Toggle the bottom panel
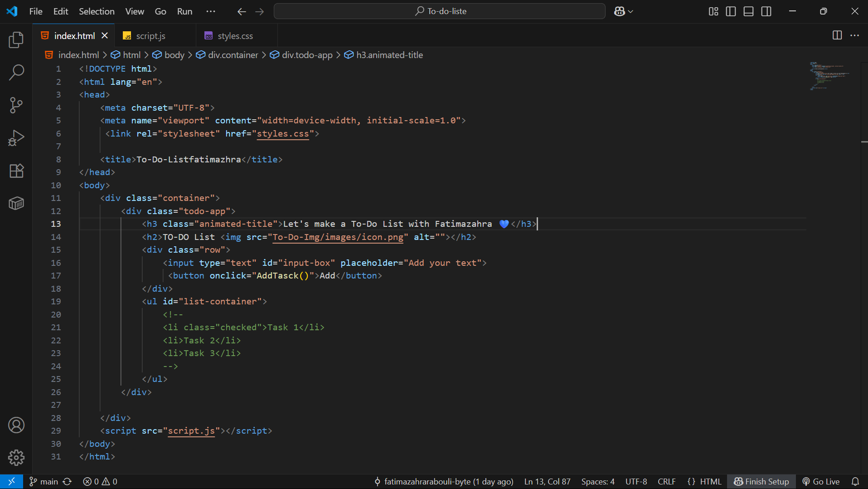 [748, 11]
